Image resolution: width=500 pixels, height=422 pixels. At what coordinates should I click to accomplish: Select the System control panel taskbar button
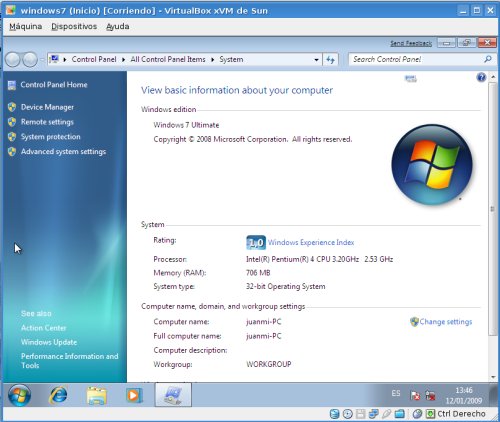tap(173, 395)
